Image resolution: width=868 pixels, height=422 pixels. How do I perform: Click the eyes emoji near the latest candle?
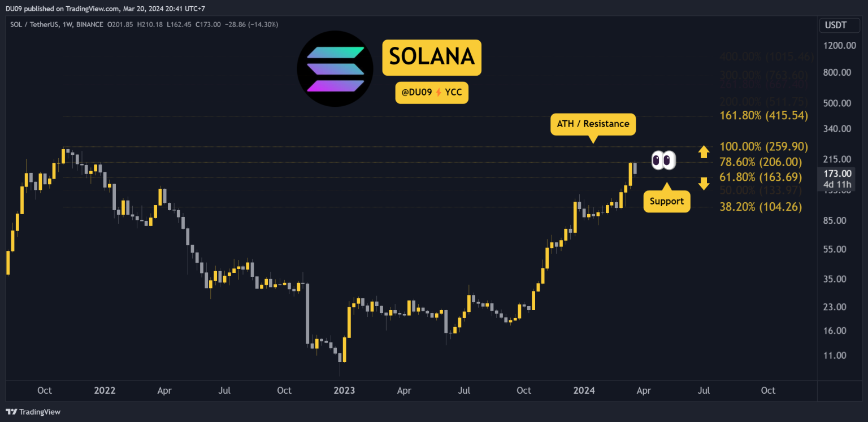click(x=663, y=160)
